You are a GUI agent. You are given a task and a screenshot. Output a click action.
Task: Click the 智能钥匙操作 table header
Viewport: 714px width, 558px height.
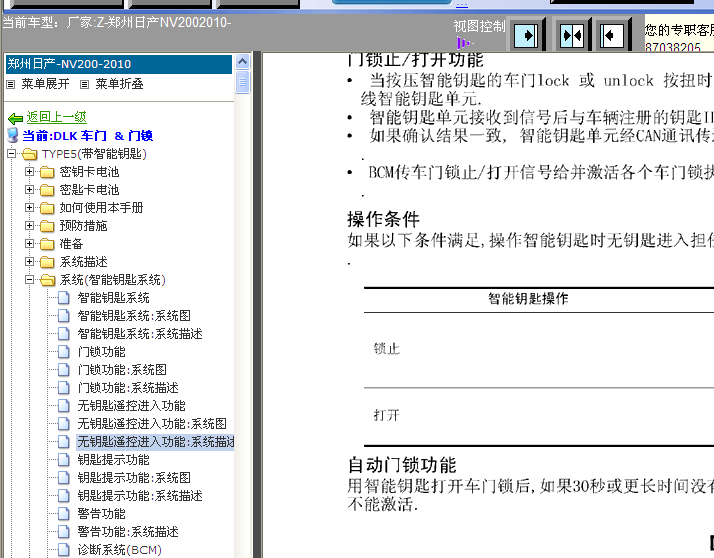click(528, 299)
